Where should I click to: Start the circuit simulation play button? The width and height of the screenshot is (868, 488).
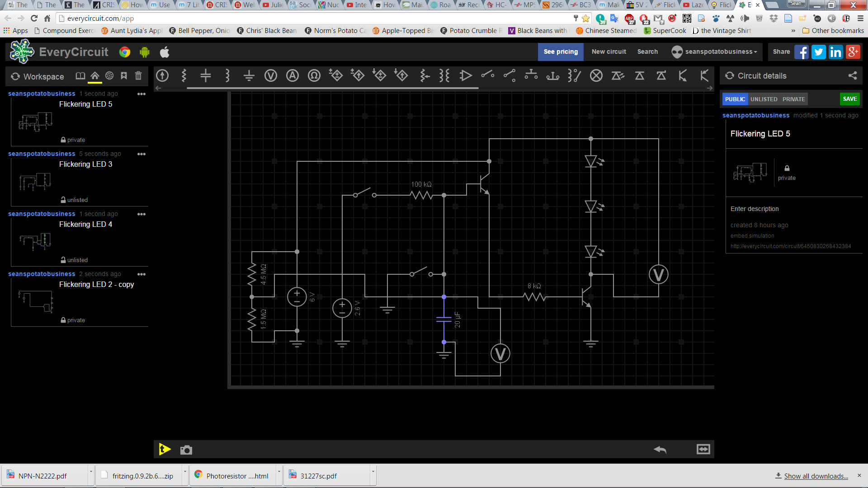165,449
